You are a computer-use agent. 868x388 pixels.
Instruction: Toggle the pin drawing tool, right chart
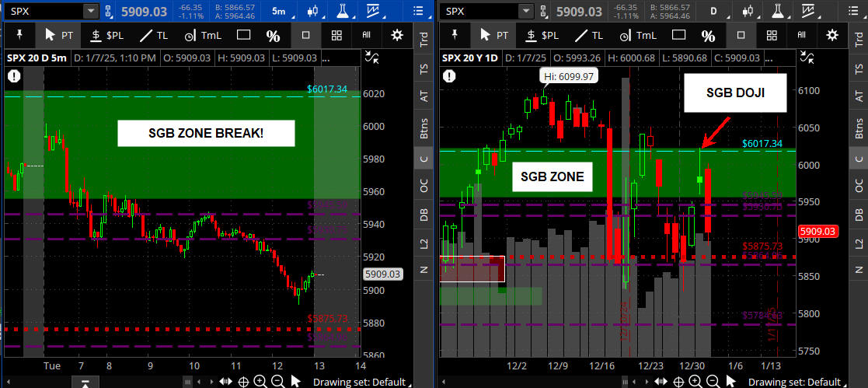455,36
